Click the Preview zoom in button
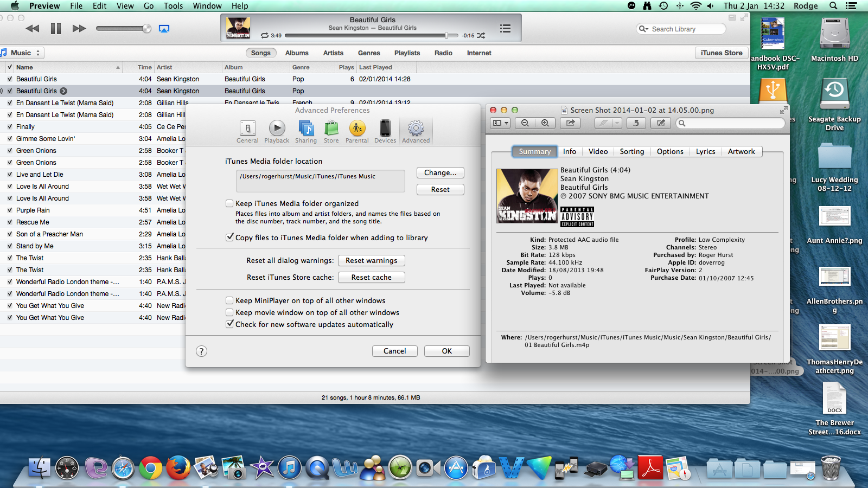The width and height of the screenshot is (868, 488). point(545,123)
